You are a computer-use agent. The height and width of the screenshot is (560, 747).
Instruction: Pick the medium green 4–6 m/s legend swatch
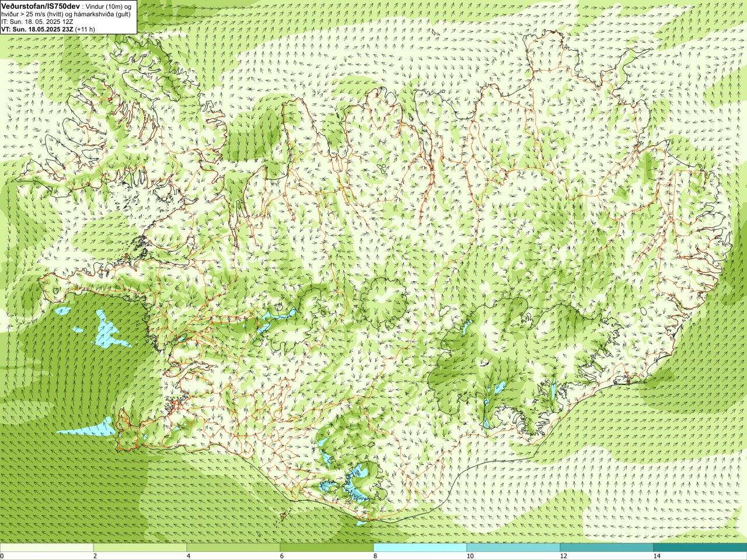pyautogui.click(x=233, y=548)
